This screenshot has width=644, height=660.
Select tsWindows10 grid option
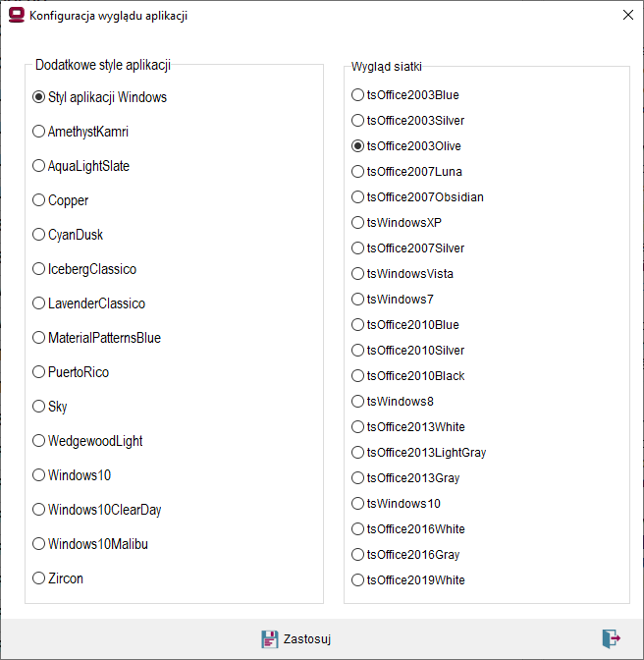pyautogui.click(x=396, y=504)
